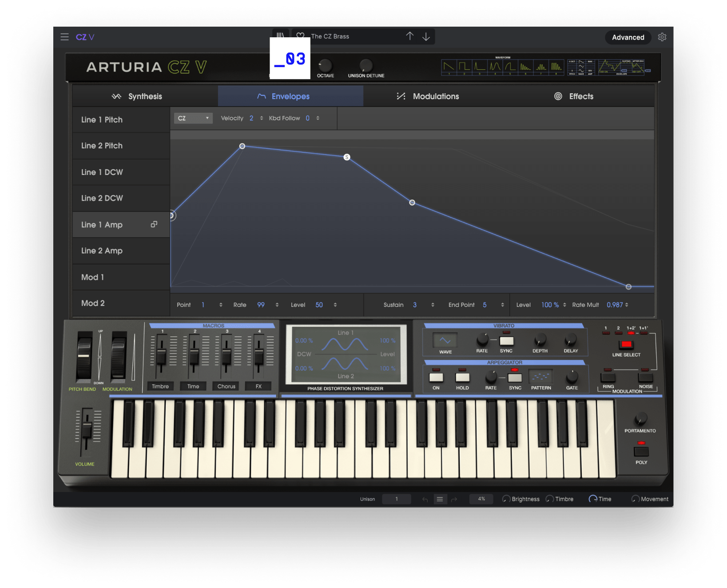
Task: Select the Line 1 Pitch envelope
Action: tap(121, 119)
